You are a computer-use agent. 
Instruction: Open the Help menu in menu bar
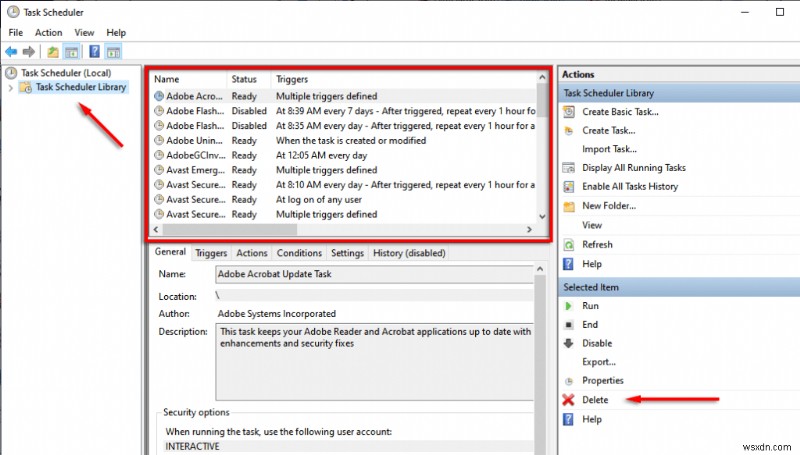pyautogui.click(x=116, y=33)
